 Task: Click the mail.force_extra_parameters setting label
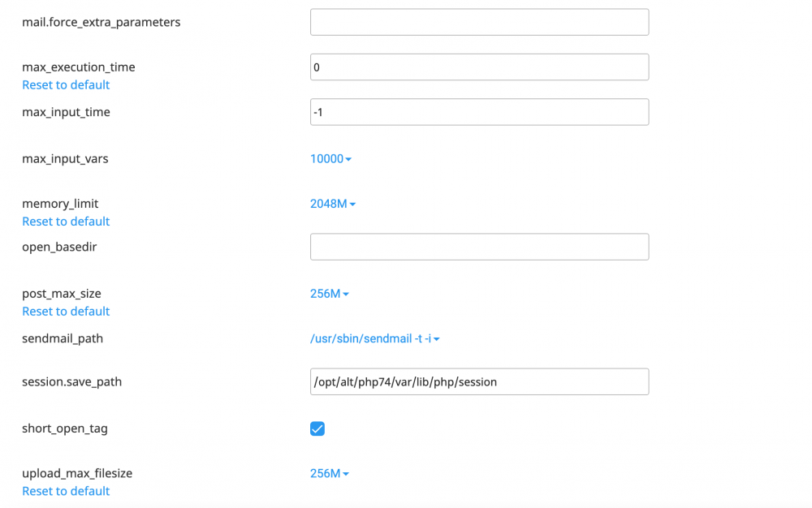tap(101, 22)
